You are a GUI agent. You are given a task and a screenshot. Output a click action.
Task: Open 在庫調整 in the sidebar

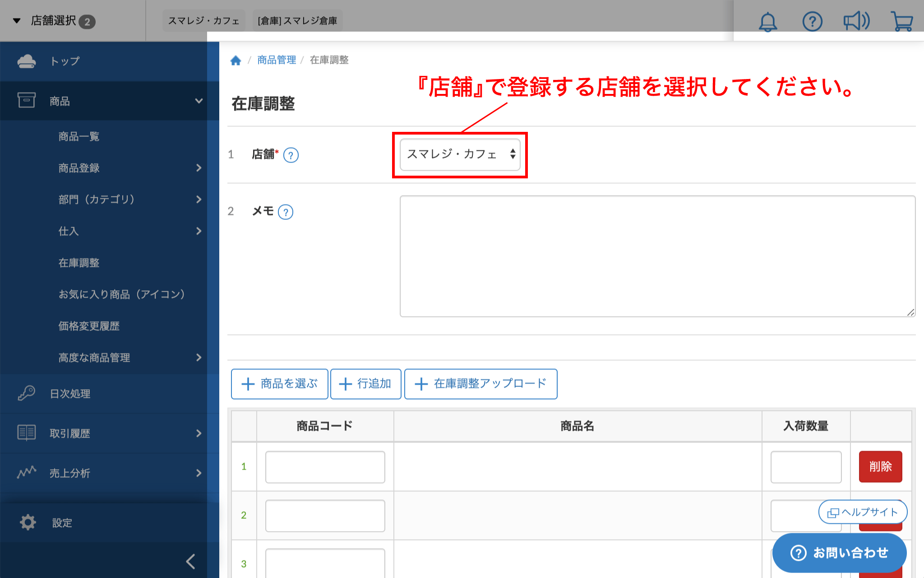point(79,263)
